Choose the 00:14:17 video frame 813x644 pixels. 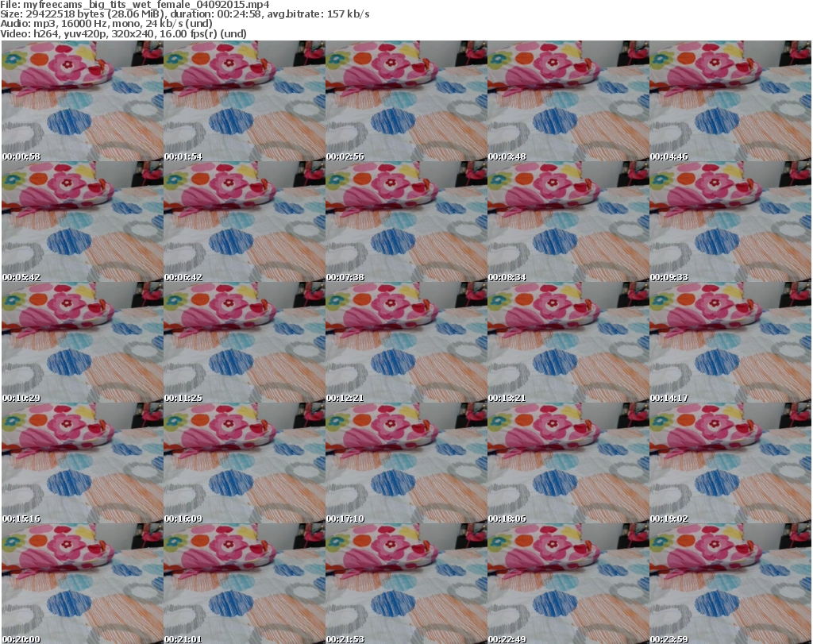tap(730, 343)
